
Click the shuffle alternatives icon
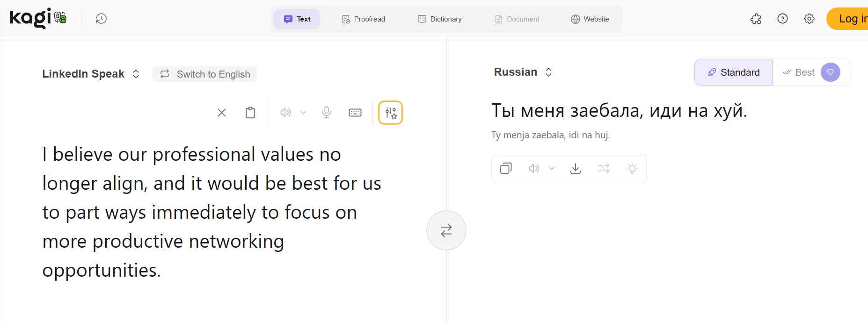[x=604, y=168]
